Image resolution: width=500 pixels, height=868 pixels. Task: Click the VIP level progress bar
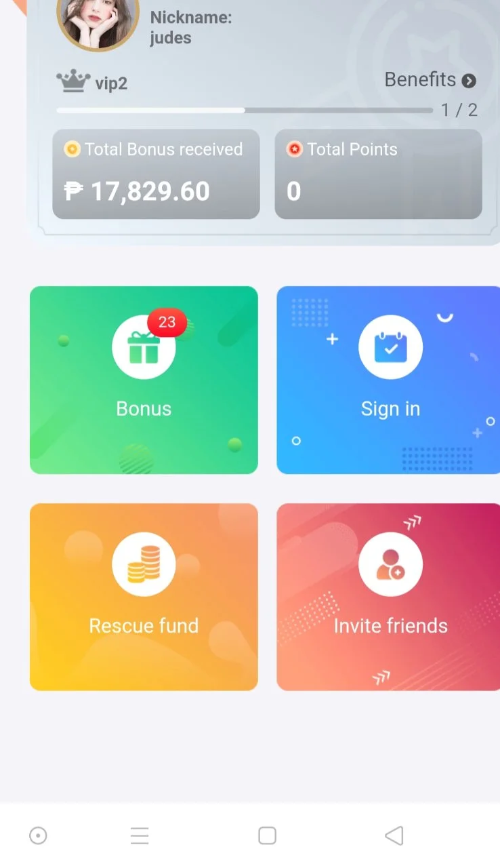pyautogui.click(x=245, y=110)
